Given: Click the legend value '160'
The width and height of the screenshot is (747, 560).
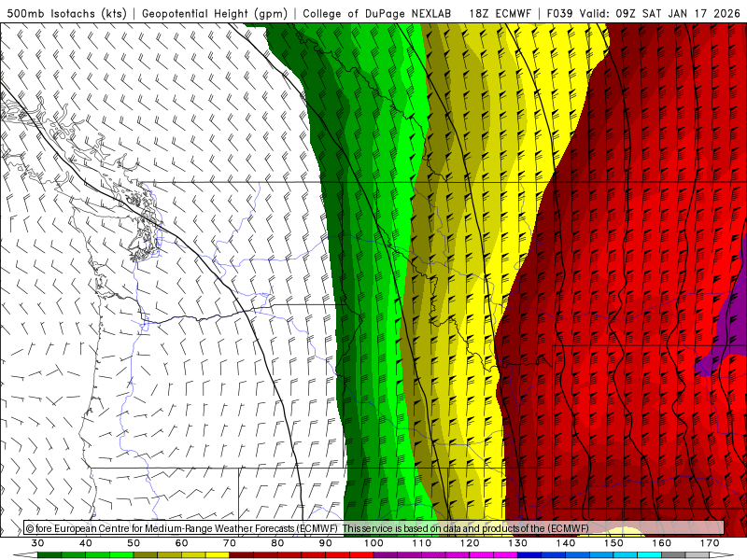Looking at the screenshot, I should pyautogui.click(x=662, y=543).
